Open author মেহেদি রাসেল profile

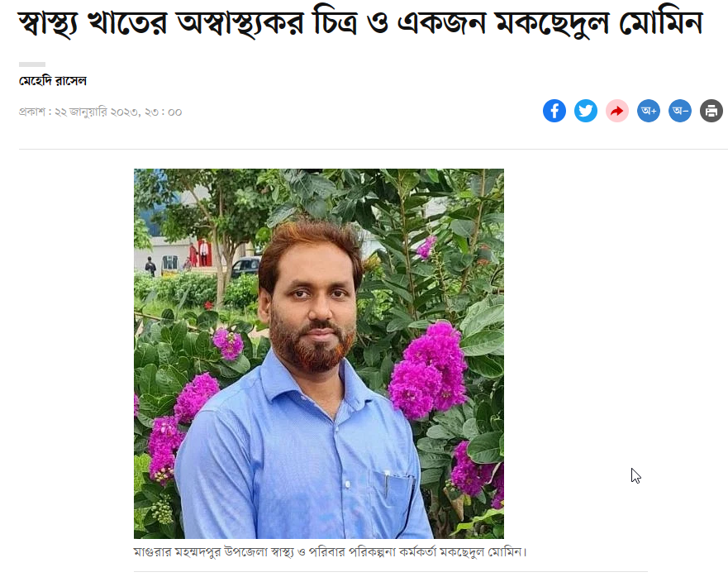tap(52, 81)
